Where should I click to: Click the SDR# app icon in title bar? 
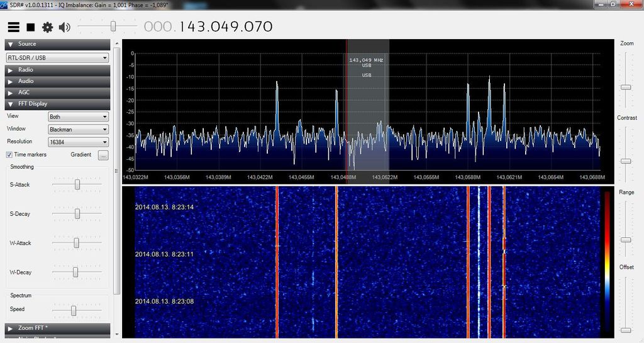tap(6, 4)
